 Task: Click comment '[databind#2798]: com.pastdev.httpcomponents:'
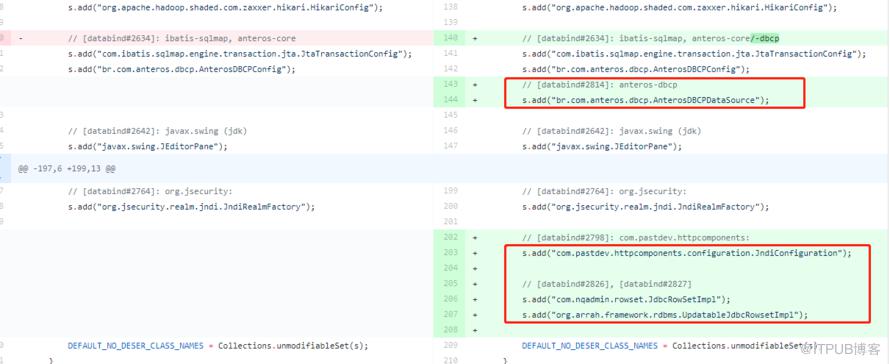[x=643, y=237]
